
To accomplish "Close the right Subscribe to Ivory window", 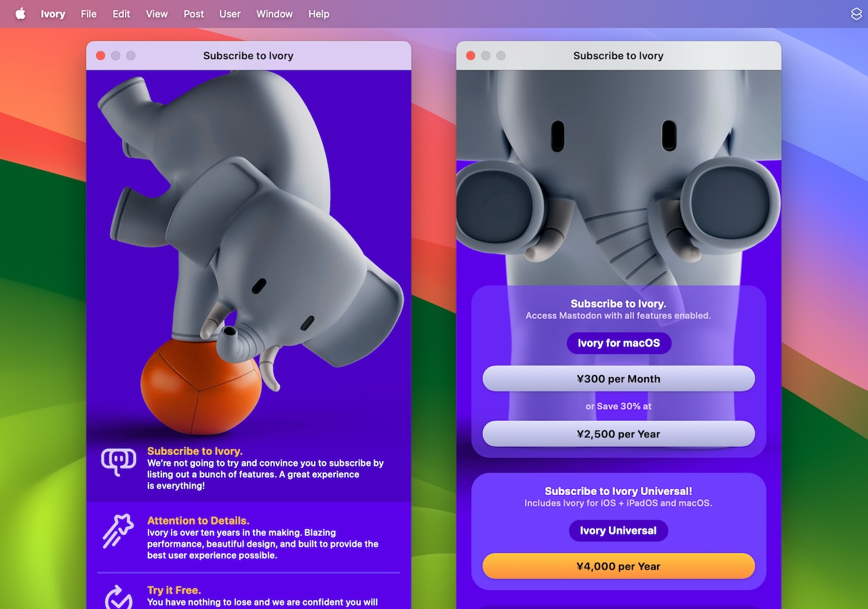I will tap(471, 56).
